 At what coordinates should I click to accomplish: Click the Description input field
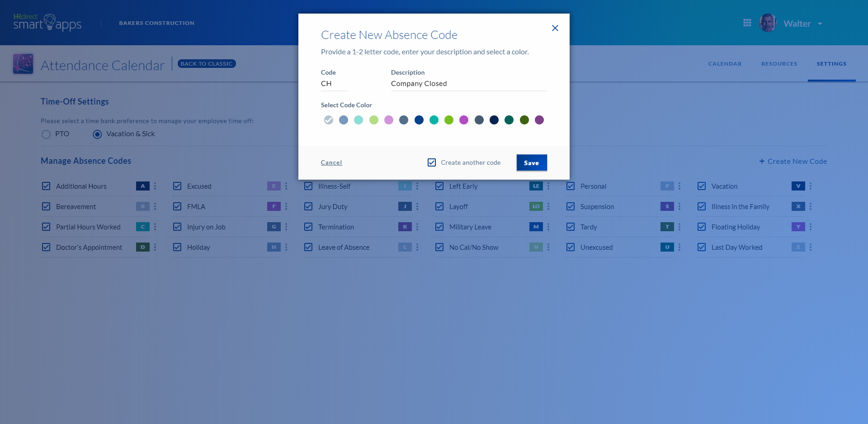469,84
